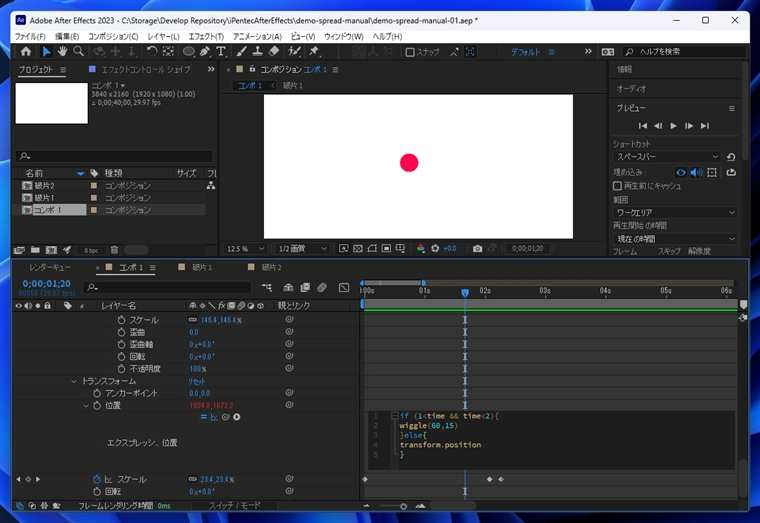
Task: Open magnification 12.5% dropdown
Action: point(245,249)
